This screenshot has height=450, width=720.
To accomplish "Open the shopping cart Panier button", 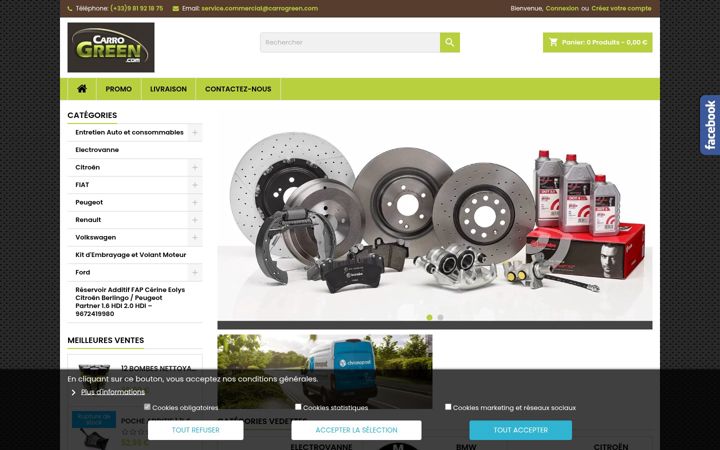I will [597, 42].
